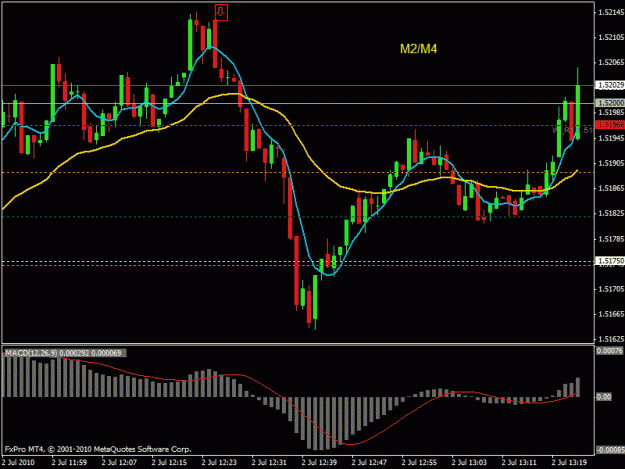Click the MACD -0.00085 scale value
625x469 pixels.
pyautogui.click(x=609, y=450)
